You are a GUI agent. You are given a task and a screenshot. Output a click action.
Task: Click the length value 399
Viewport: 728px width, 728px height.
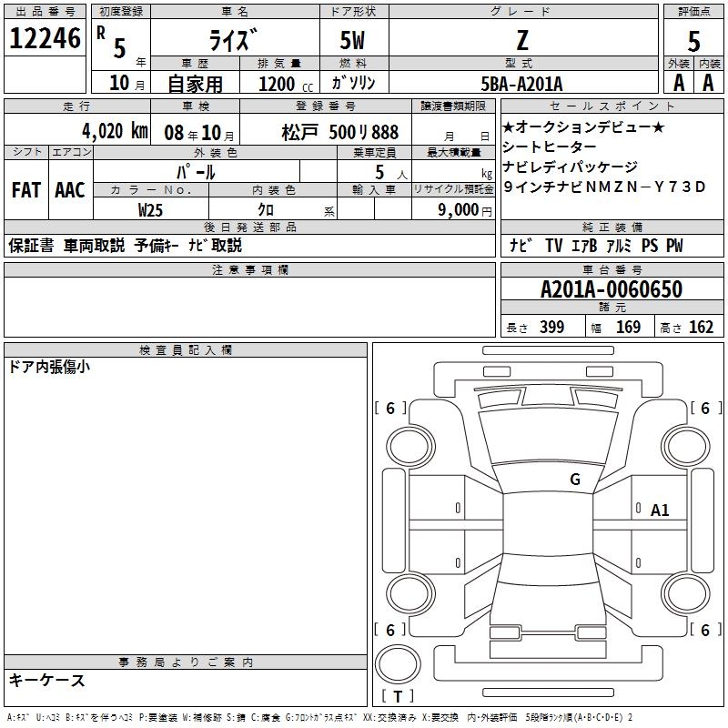click(551, 327)
